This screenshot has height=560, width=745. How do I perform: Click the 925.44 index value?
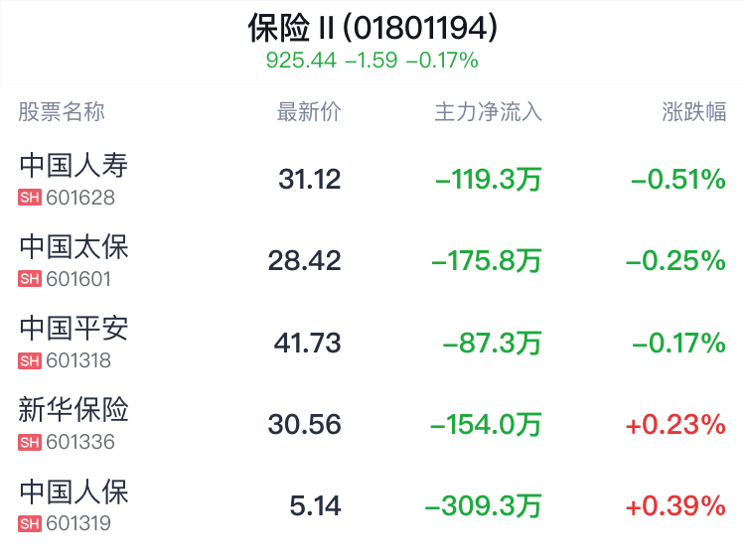point(301,61)
